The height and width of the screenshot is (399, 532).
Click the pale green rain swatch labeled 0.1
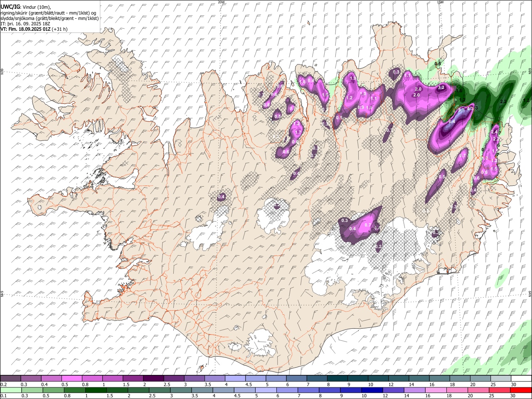(11, 390)
